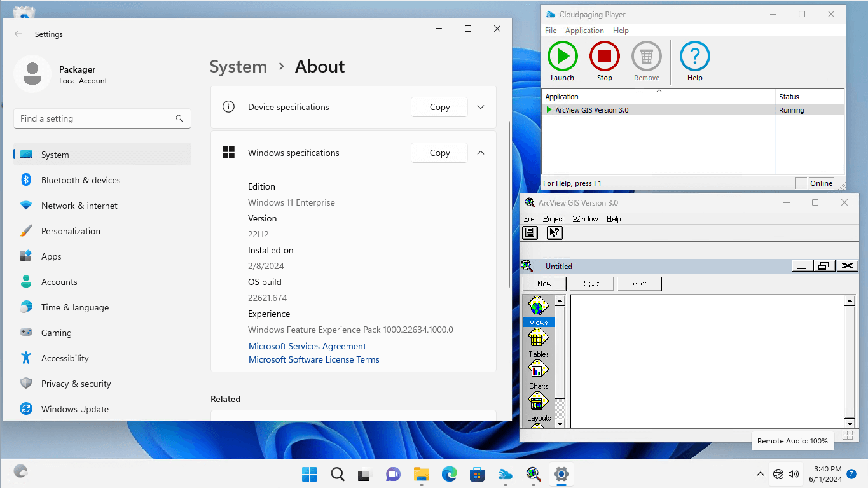Click the Save project disk icon in ArcView

(x=530, y=232)
